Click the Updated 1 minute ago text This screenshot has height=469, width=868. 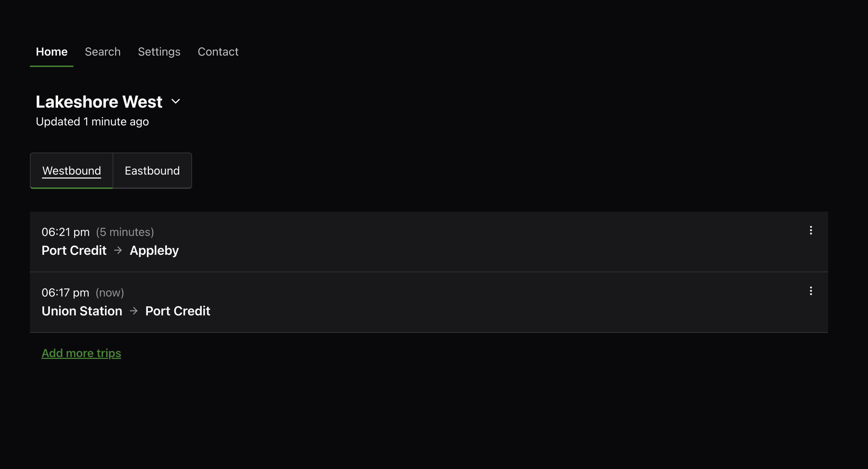[92, 122]
